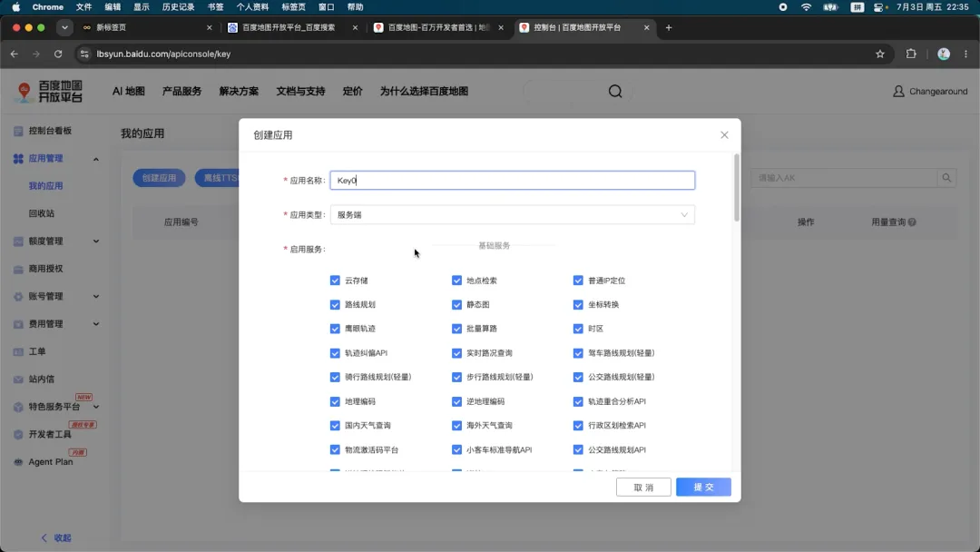Click the dialog vertical scrollbar

coord(737,188)
